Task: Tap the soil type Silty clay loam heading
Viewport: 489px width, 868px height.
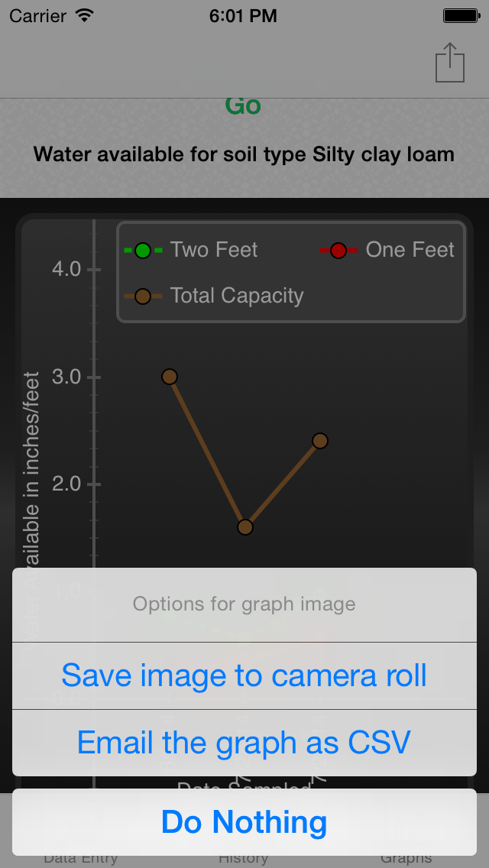Action: point(244,154)
